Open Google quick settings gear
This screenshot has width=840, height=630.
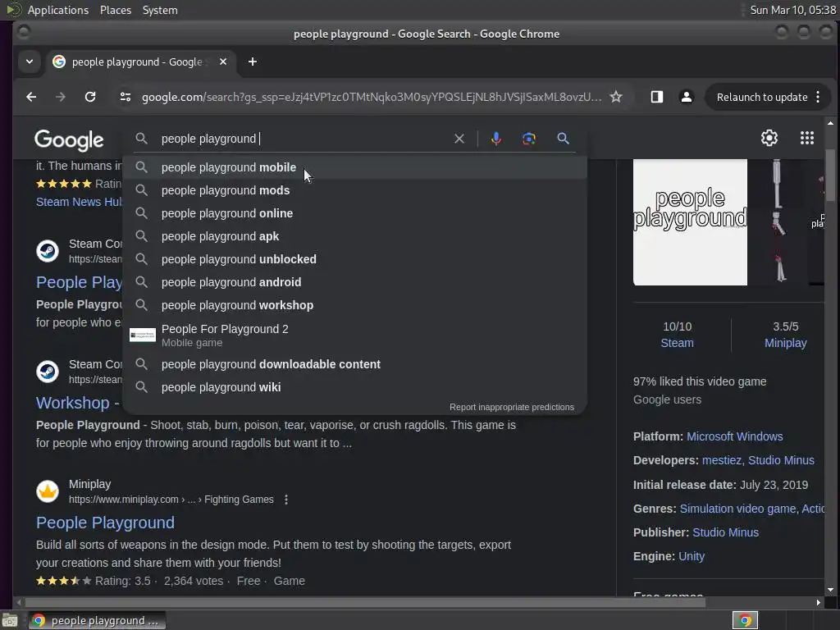point(769,138)
